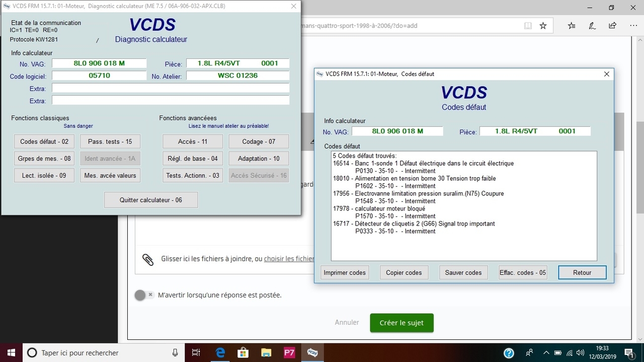Image resolution: width=644 pixels, height=362 pixels.
Task: Click 'Effac. codes - 05' to clear faults
Action: coord(522,272)
